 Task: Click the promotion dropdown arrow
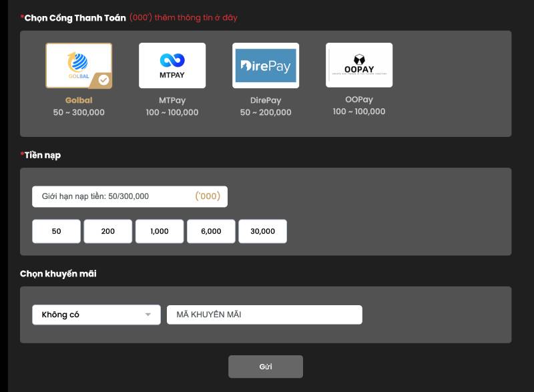(x=148, y=315)
